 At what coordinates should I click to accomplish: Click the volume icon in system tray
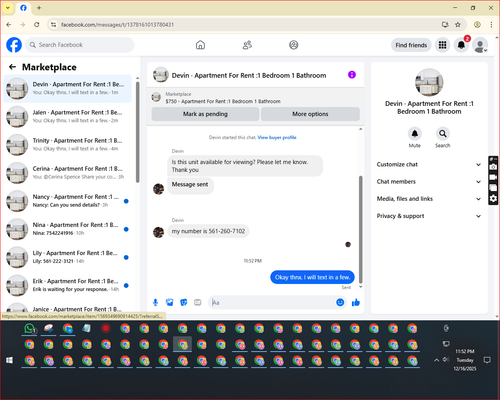(x=446, y=360)
